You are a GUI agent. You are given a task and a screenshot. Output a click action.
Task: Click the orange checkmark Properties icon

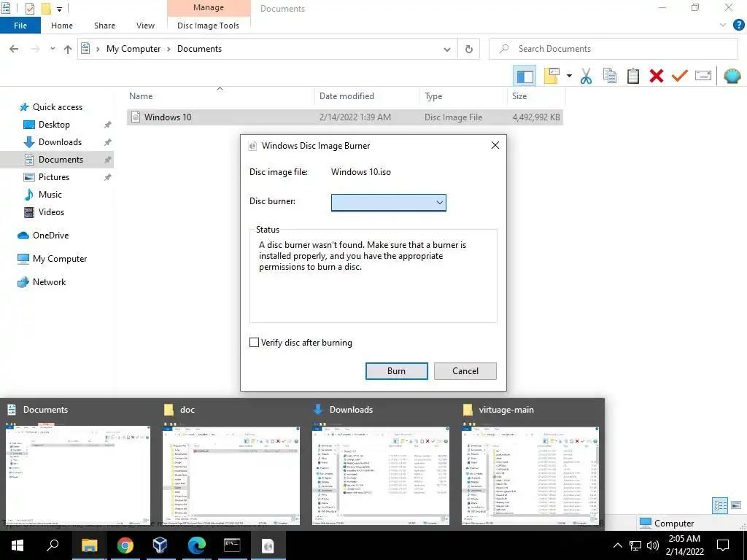pyautogui.click(x=679, y=76)
